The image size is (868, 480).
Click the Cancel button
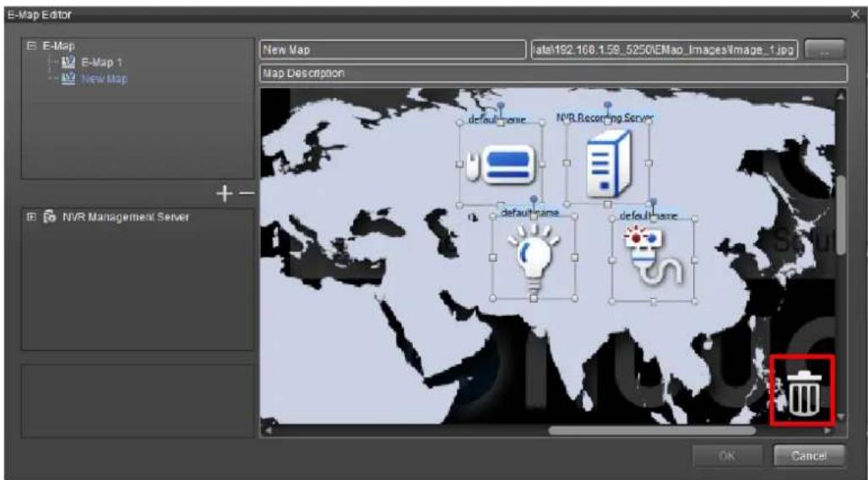810,455
